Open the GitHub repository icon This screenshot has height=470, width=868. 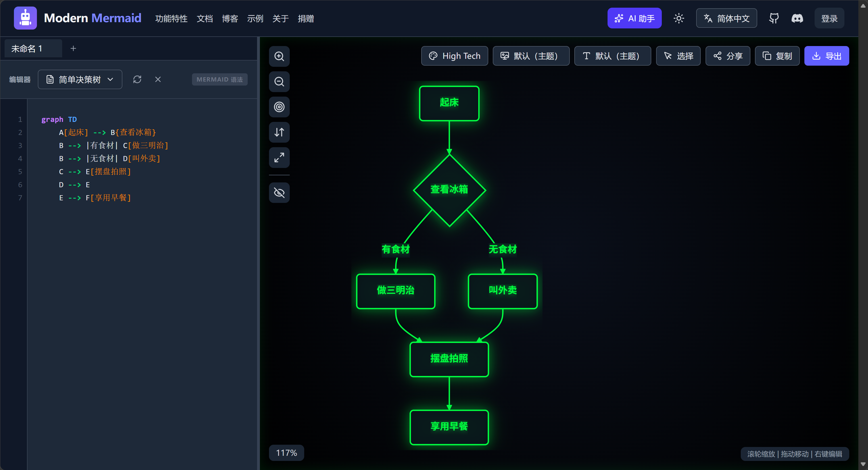[x=774, y=18]
